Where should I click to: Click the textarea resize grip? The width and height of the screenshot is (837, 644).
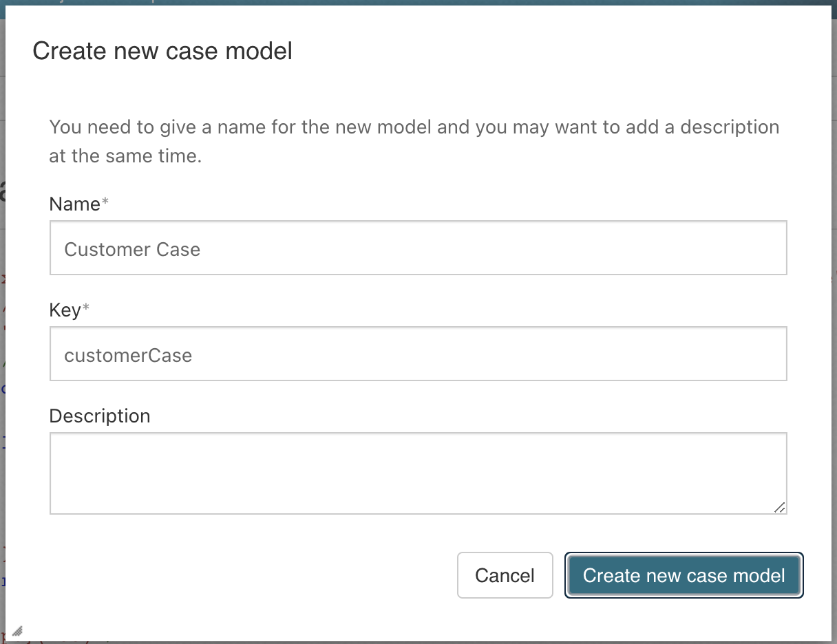pyautogui.click(x=781, y=508)
